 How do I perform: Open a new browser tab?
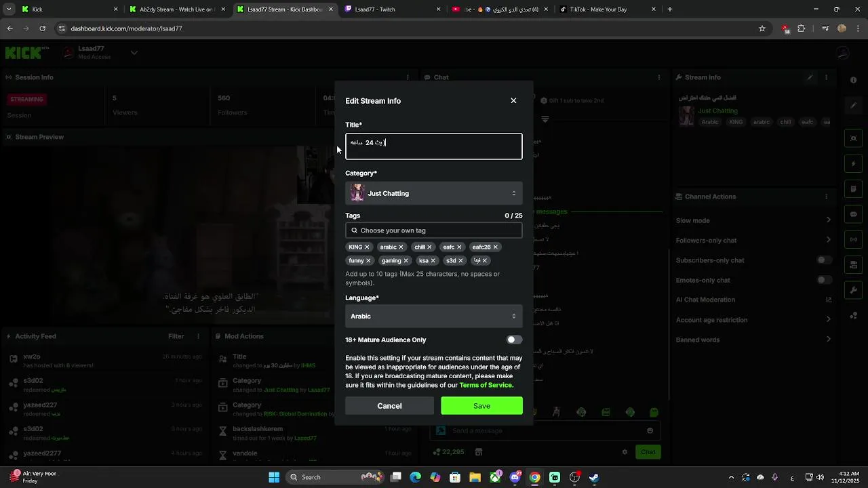click(x=670, y=9)
